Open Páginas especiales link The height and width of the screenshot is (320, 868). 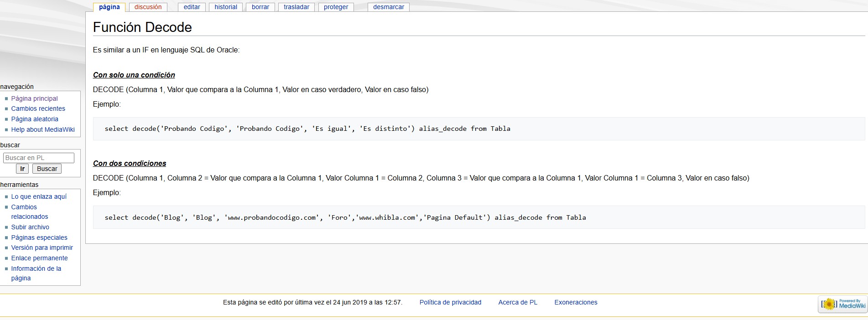[x=39, y=237]
